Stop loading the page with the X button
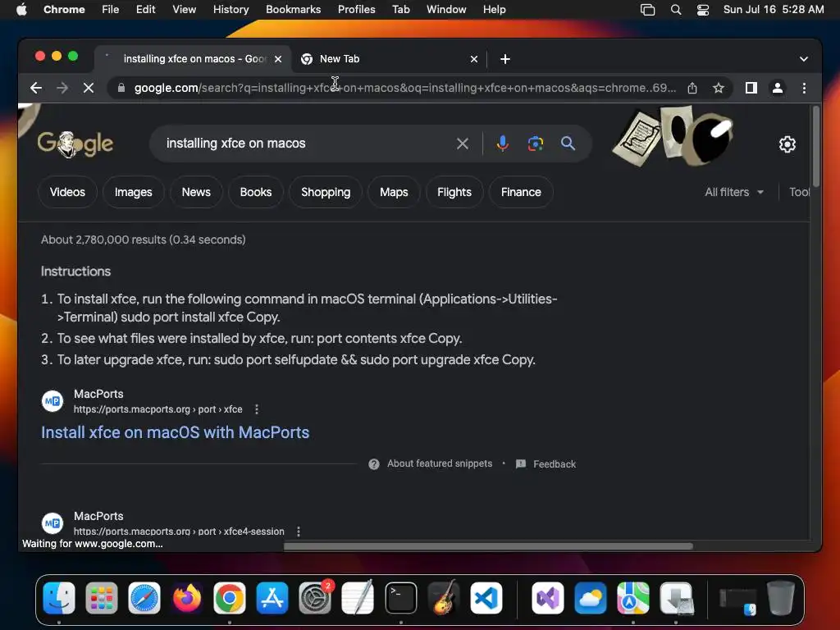 [89, 88]
